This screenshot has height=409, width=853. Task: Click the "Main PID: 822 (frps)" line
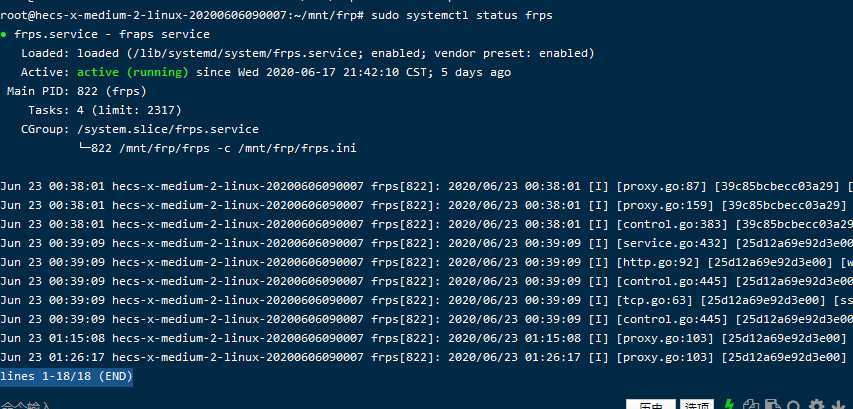[62, 91]
